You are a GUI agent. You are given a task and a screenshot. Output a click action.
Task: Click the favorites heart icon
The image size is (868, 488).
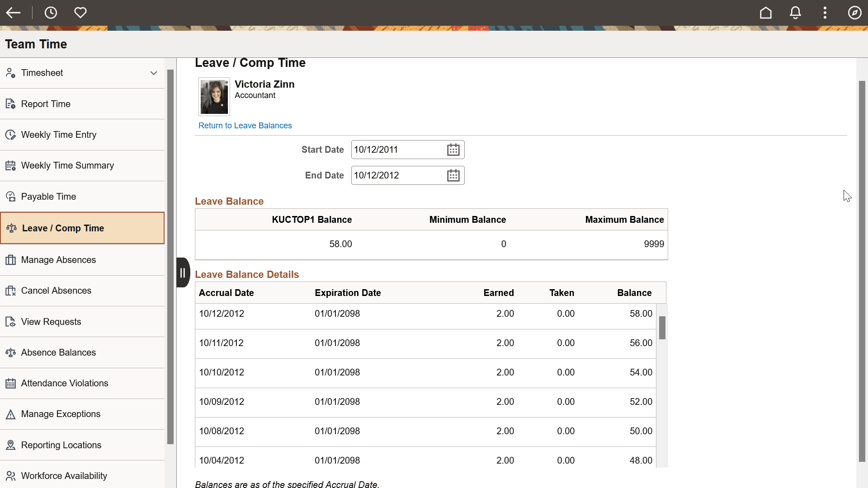coord(80,13)
